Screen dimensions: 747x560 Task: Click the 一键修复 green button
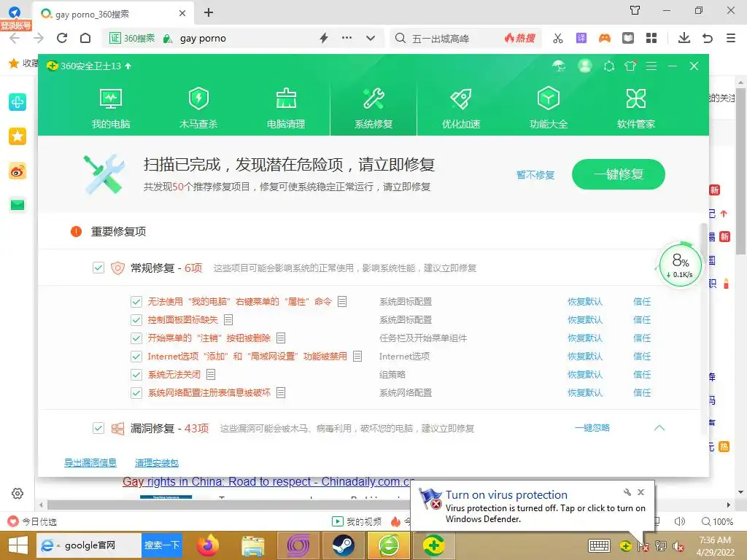[x=619, y=174]
